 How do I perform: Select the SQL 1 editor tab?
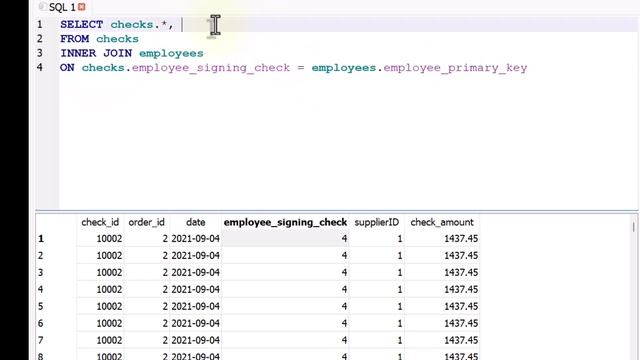[x=62, y=7]
